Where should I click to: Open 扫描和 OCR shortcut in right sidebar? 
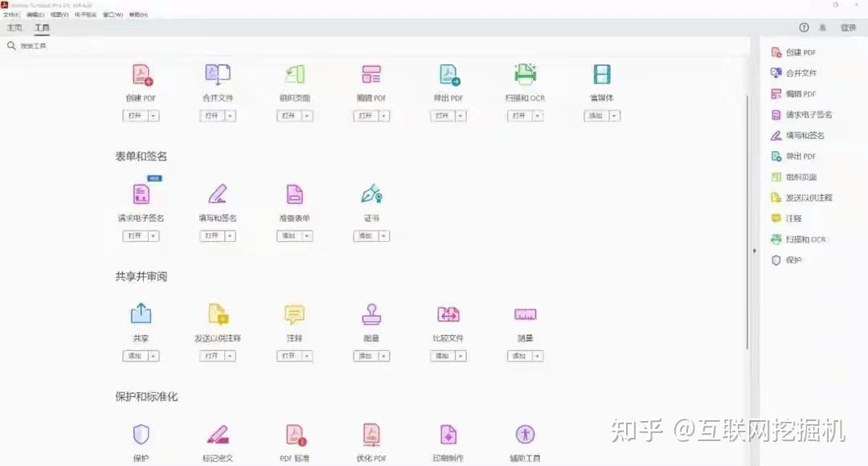(x=798, y=239)
